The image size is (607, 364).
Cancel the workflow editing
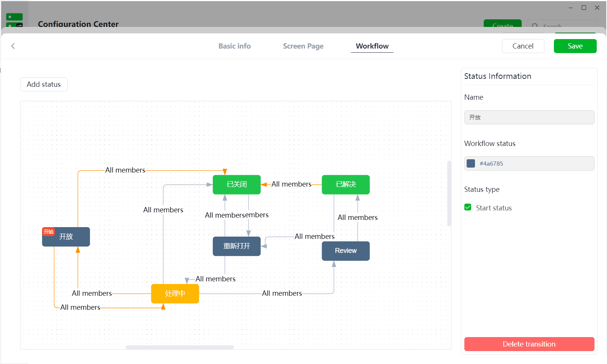coord(523,46)
